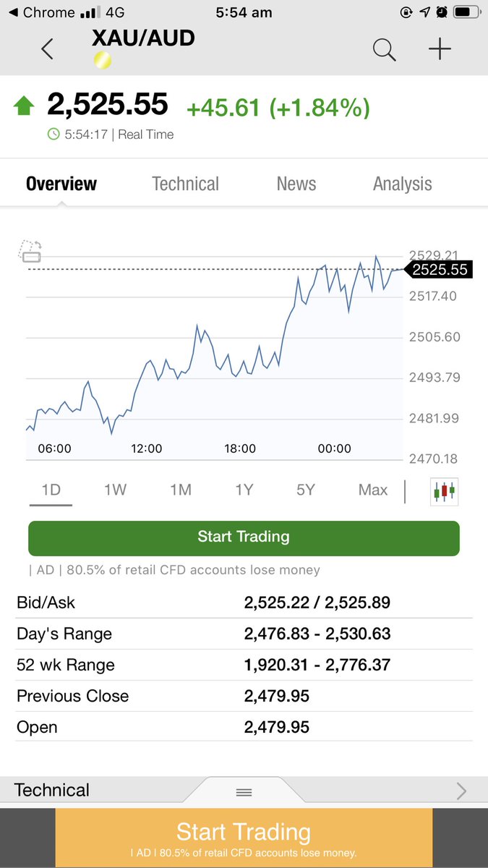
Task: Tap the orange Start Trading banner
Action: click(x=244, y=838)
